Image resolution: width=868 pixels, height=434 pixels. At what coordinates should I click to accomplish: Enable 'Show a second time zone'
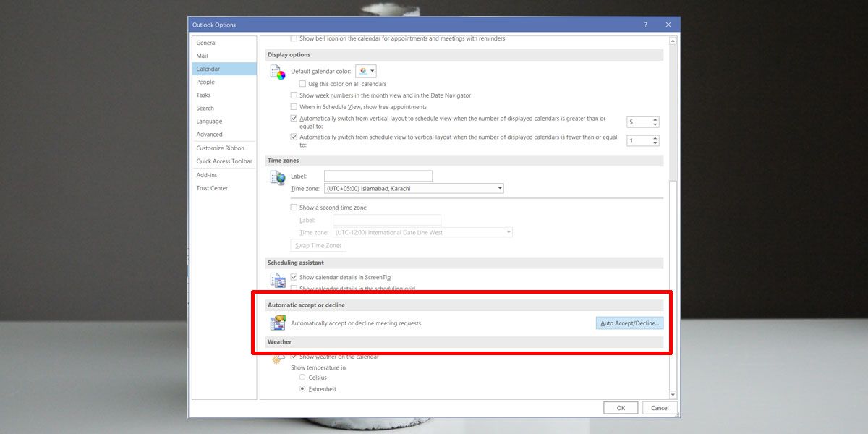(294, 207)
